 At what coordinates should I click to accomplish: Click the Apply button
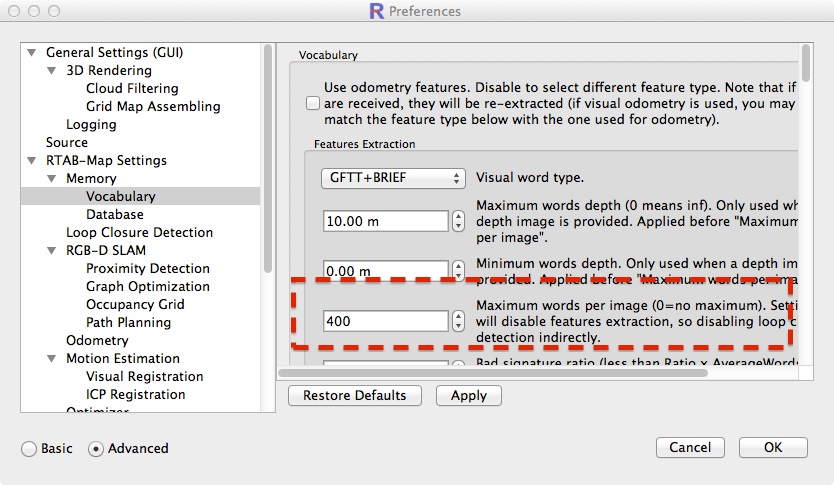tap(468, 395)
